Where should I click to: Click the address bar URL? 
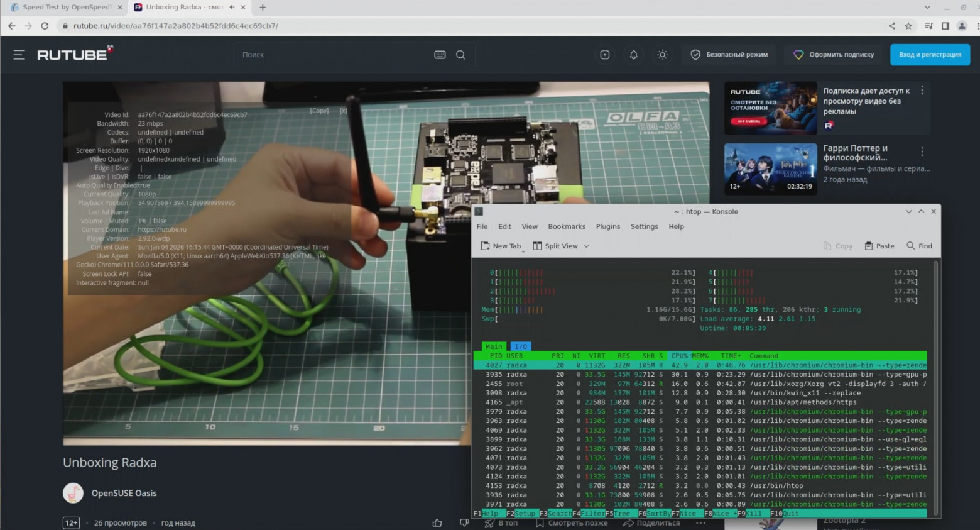[176, 26]
